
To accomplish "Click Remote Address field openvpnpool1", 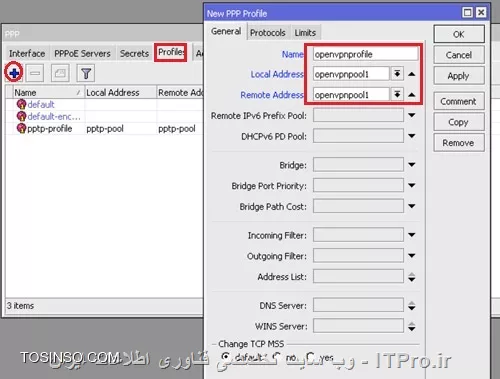I will click(x=351, y=95).
